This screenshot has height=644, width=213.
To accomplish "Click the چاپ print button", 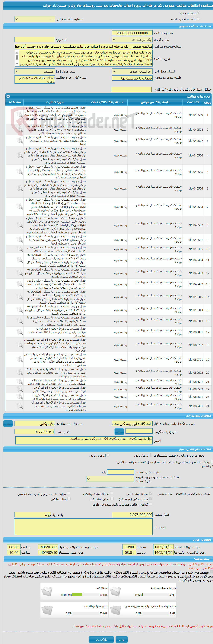I will pos(122,640).
